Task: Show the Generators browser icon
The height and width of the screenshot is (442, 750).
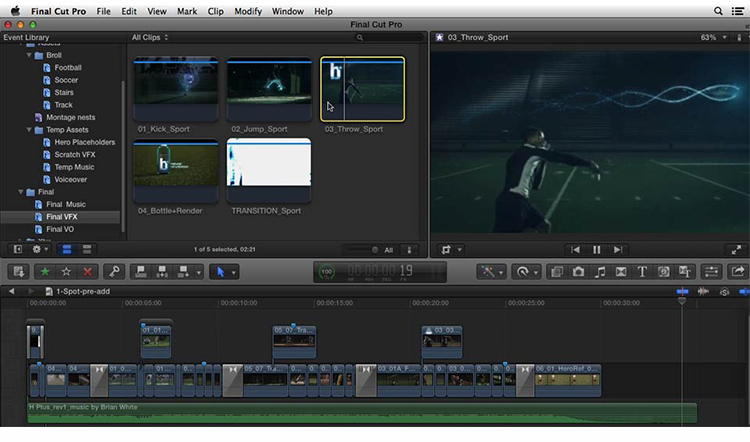Action: coord(663,272)
